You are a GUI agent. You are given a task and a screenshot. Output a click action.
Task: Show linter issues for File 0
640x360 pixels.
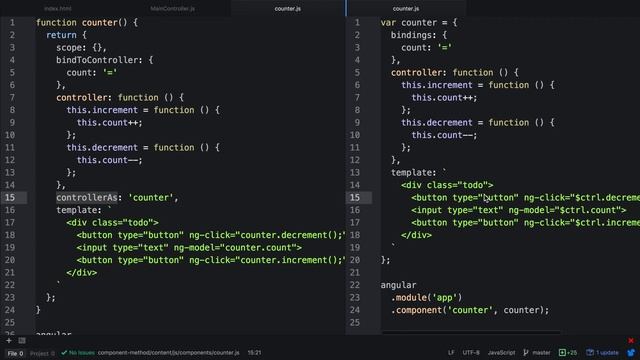coord(16,353)
